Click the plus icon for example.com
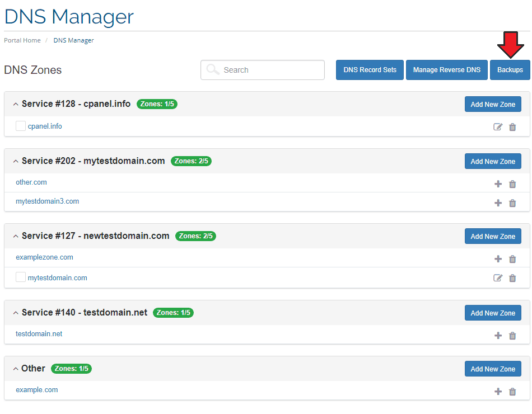Viewport: 532px width, 414px height. 498,392
